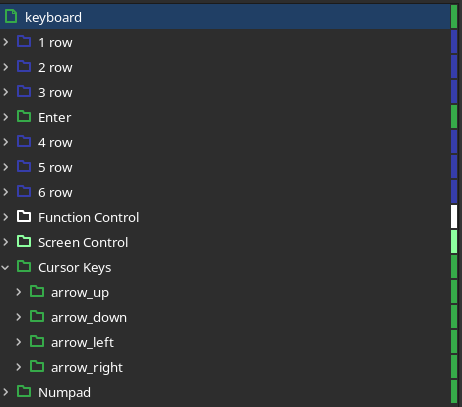Viewport: 462px width, 407px height.
Task: Select the arrow_right layer group
Action: (225, 367)
